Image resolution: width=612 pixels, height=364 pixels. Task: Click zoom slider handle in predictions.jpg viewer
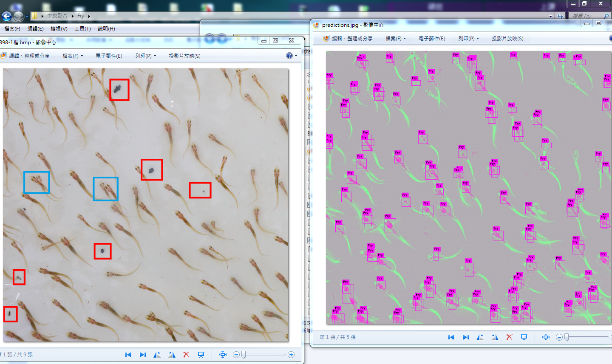[x=567, y=337]
